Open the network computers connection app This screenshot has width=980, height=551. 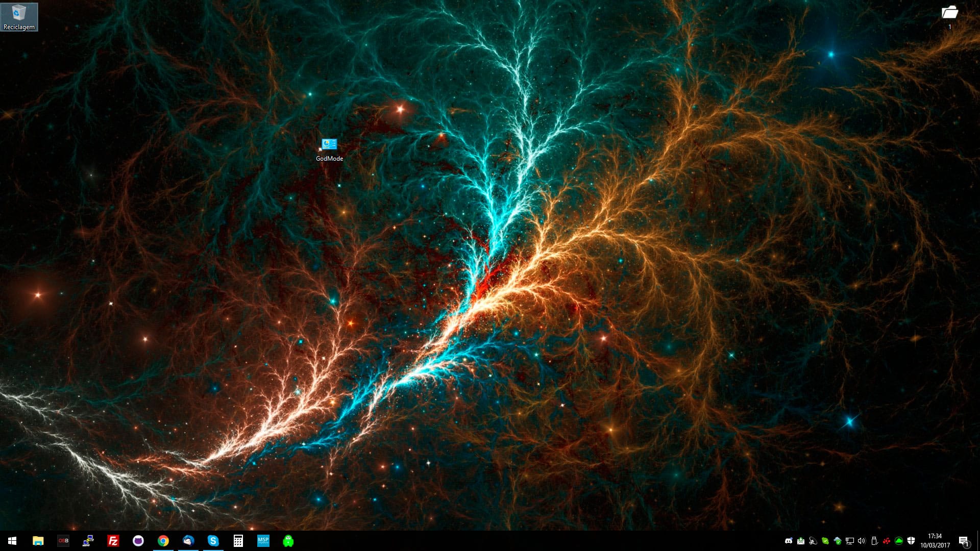(x=88, y=541)
